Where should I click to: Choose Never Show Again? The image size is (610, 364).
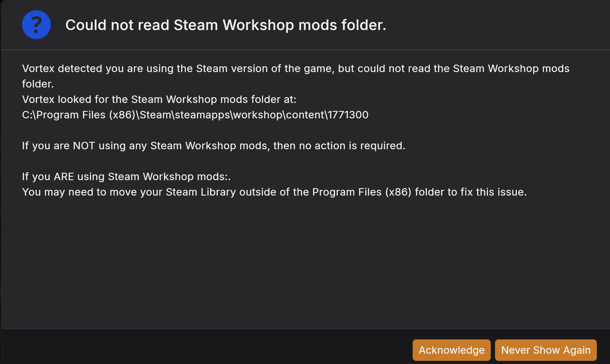[x=546, y=350]
